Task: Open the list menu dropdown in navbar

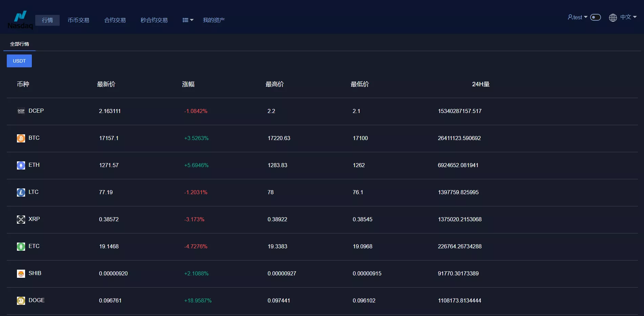Action: point(188,20)
